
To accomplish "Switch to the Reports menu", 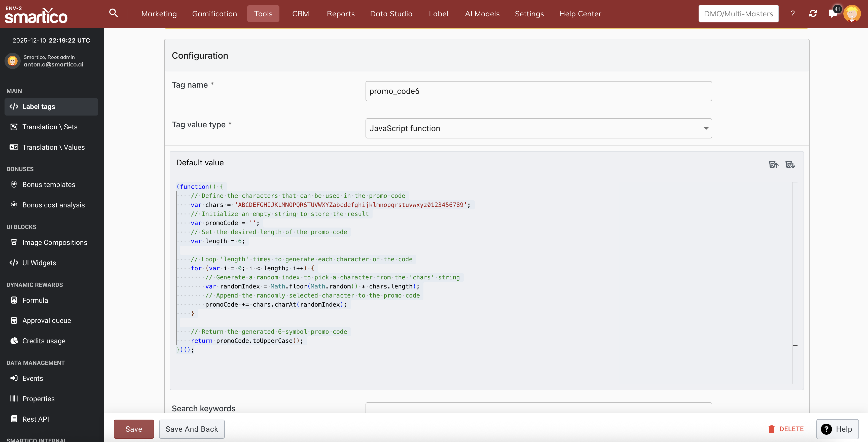I will [x=340, y=14].
